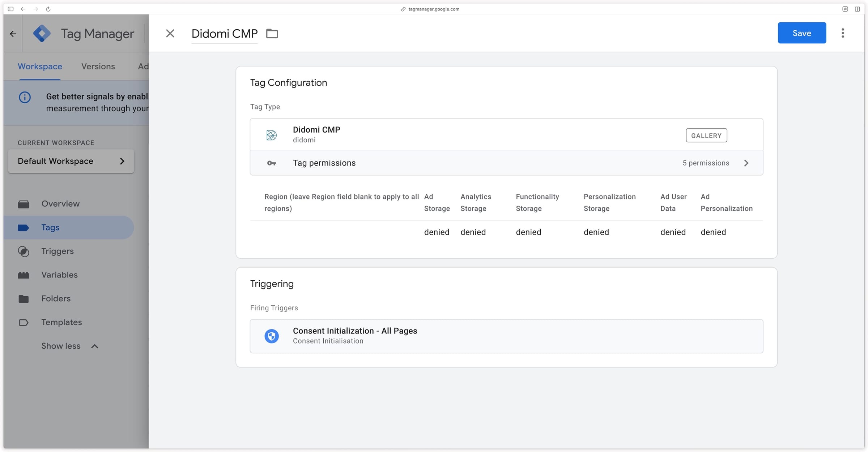Click denied value under Ad Storage
The image size is (868, 452).
tap(437, 232)
